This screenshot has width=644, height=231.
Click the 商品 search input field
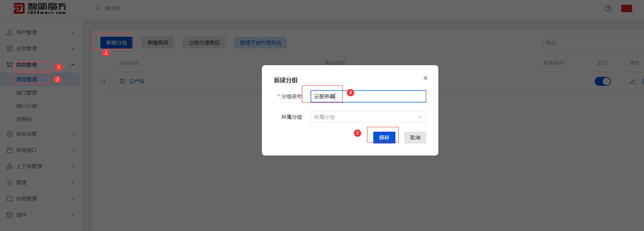tap(593, 43)
